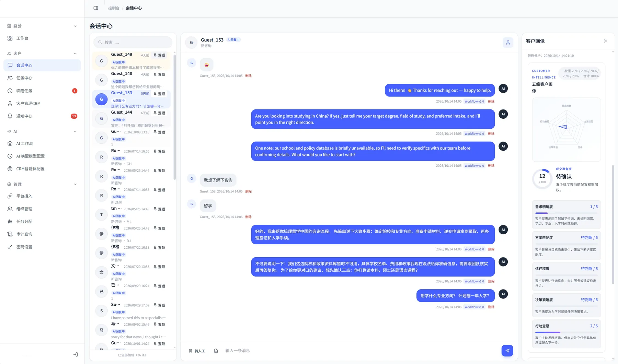Click 信任程度 card
Viewport: 618px width, 364px height.
coord(566,277)
